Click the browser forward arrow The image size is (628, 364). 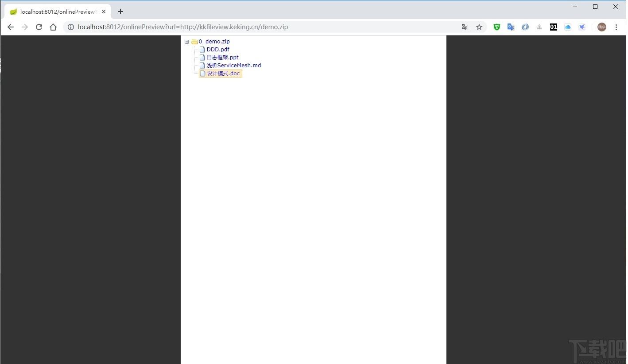pyautogui.click(x=25, y=27)
